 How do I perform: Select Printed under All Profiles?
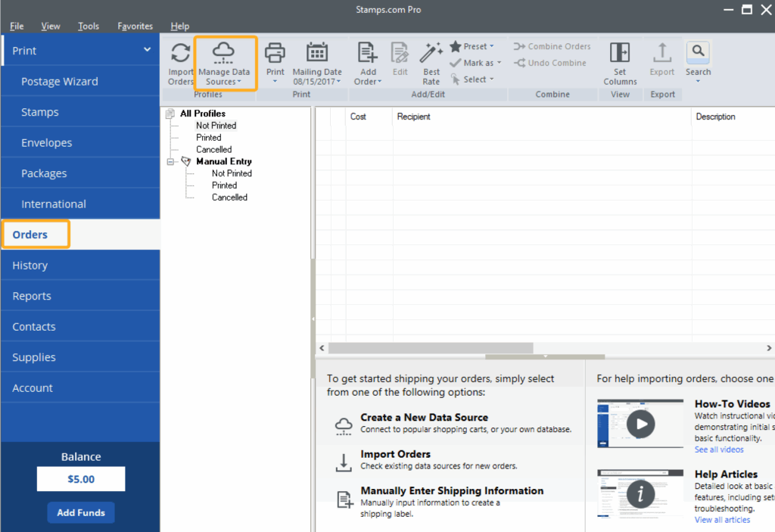coord(209,138)
